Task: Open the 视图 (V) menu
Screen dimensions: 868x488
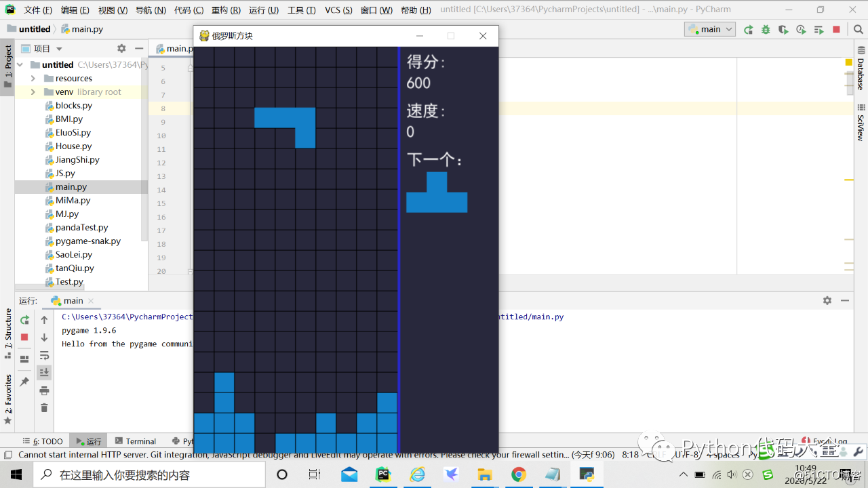Action: 113,10
